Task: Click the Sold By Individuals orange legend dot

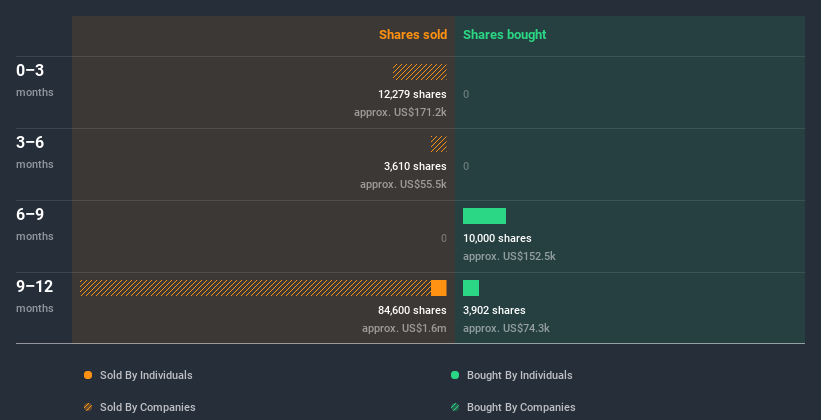Action: (x=88, y=375)
